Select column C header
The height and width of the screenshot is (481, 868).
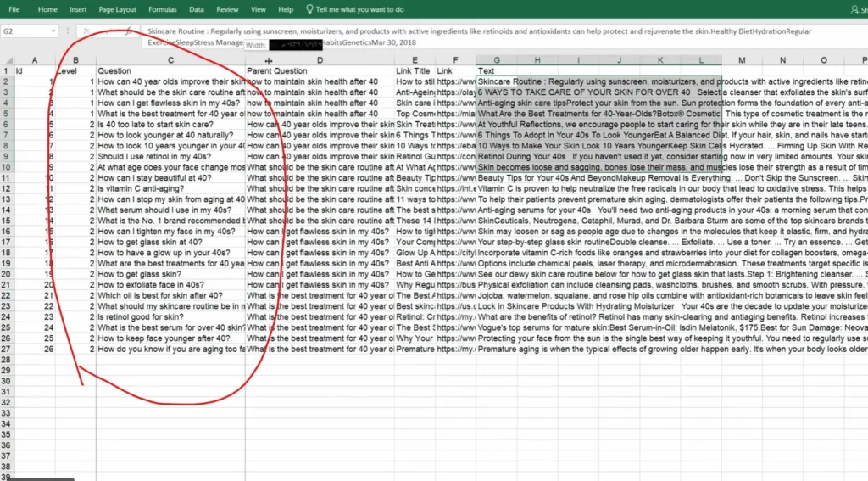click(170, 60)
